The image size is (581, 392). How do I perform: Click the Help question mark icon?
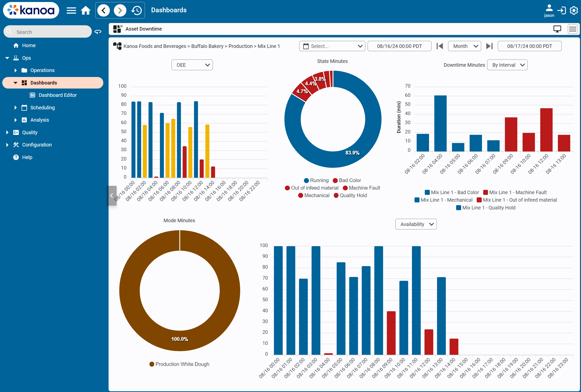(x=16, y=157)
